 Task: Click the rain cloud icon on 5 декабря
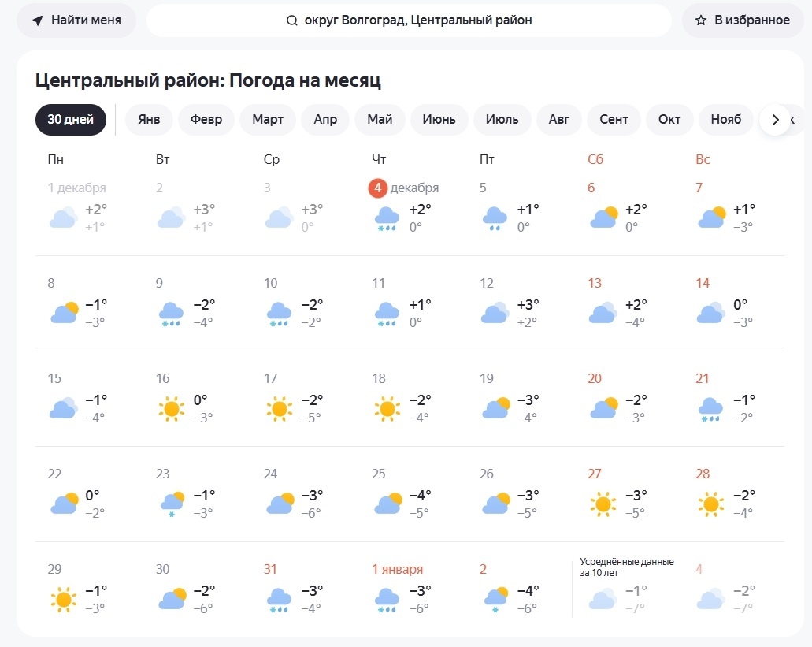tap(494, 216)
